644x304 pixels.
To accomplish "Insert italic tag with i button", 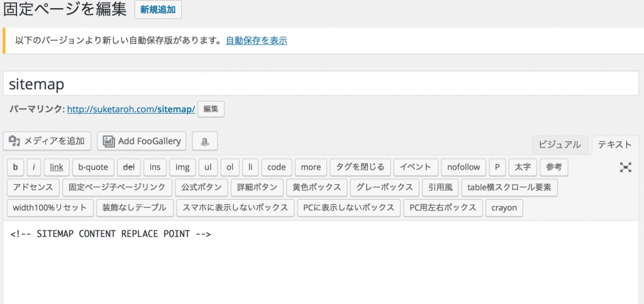I will 33,167.
